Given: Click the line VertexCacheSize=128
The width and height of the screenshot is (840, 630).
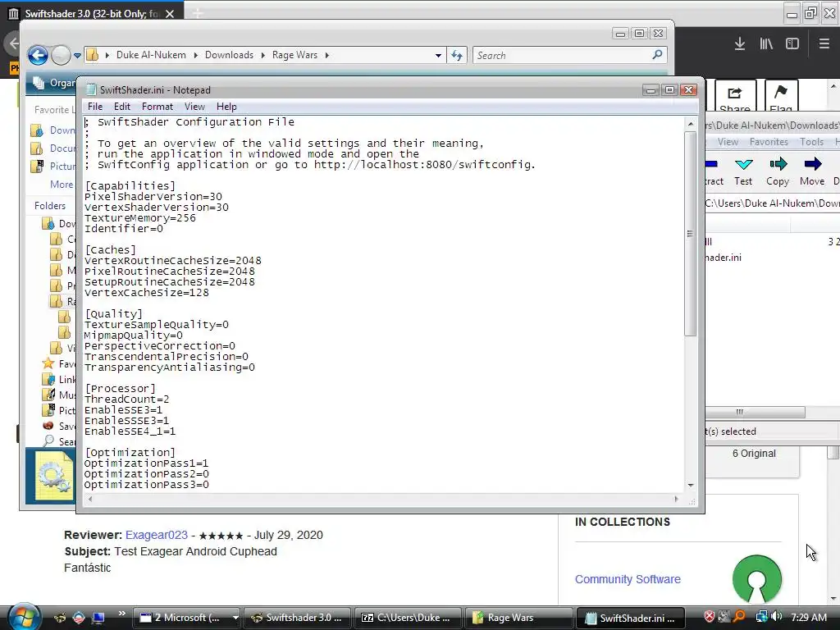Looking at the screenshot, I should (x=147, y=293).
